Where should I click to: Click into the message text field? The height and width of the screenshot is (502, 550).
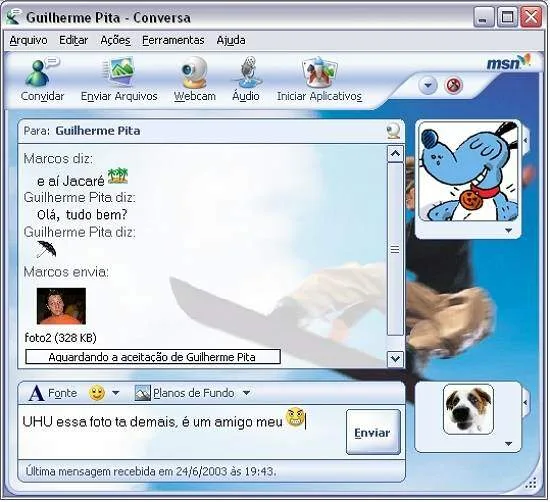[x=181, y=432]
